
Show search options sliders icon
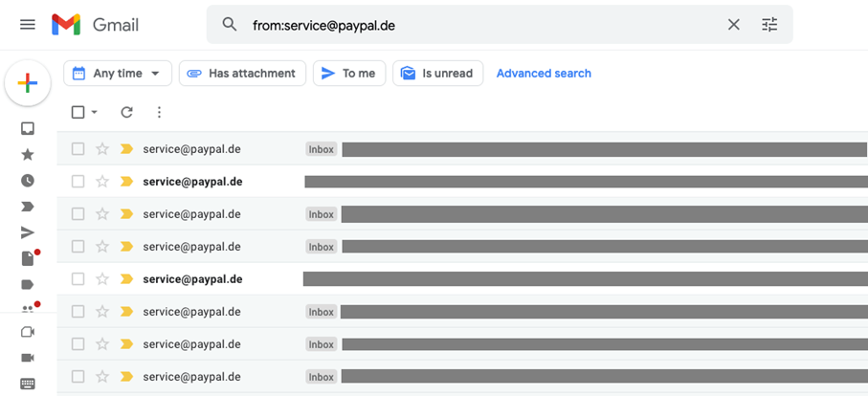pyautogui.click(x=769, y=25)
